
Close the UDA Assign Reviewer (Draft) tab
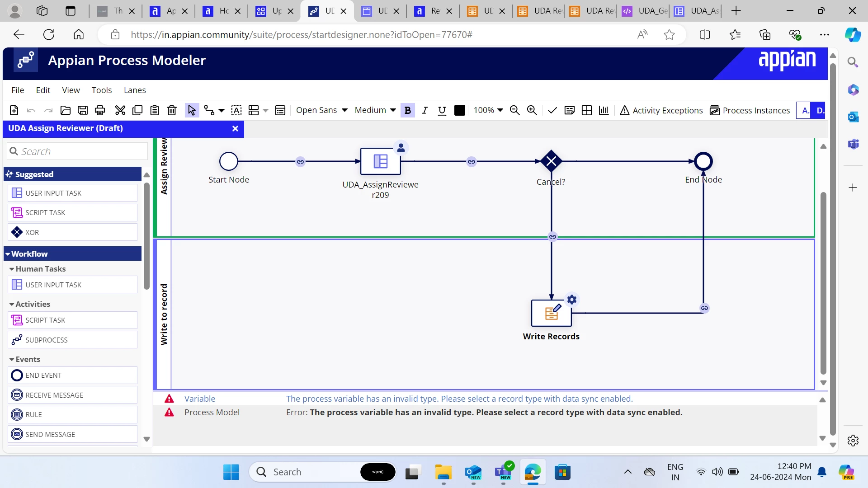click(235, 129)
